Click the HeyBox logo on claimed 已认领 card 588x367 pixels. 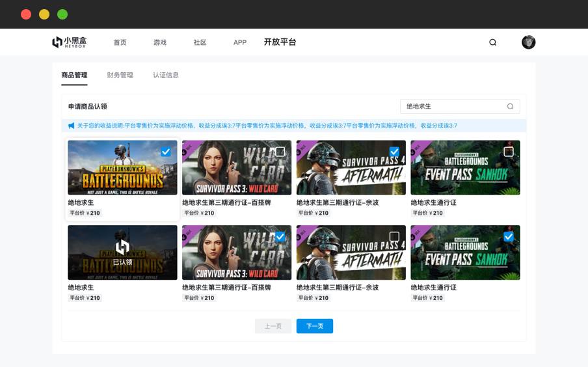point(122,247)
